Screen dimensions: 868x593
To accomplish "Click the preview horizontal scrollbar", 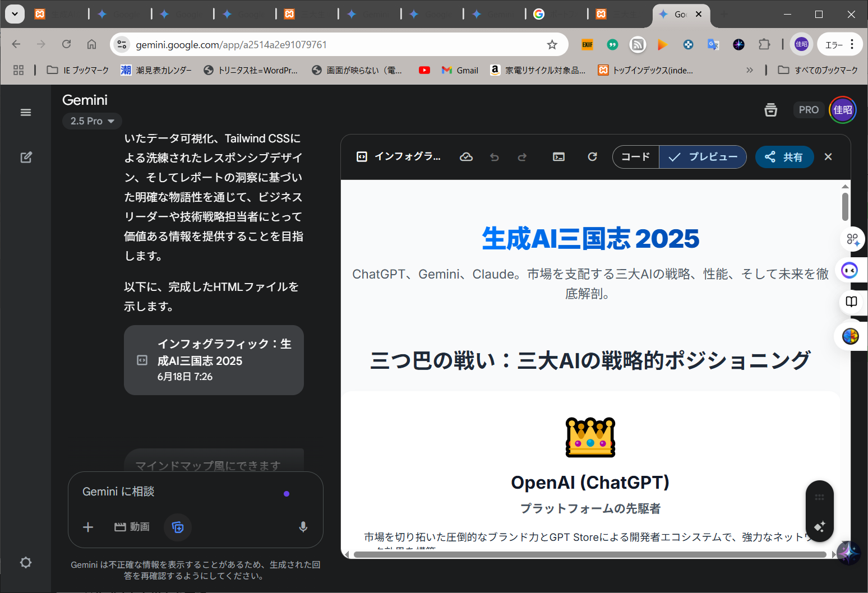I will pos(590,555).
